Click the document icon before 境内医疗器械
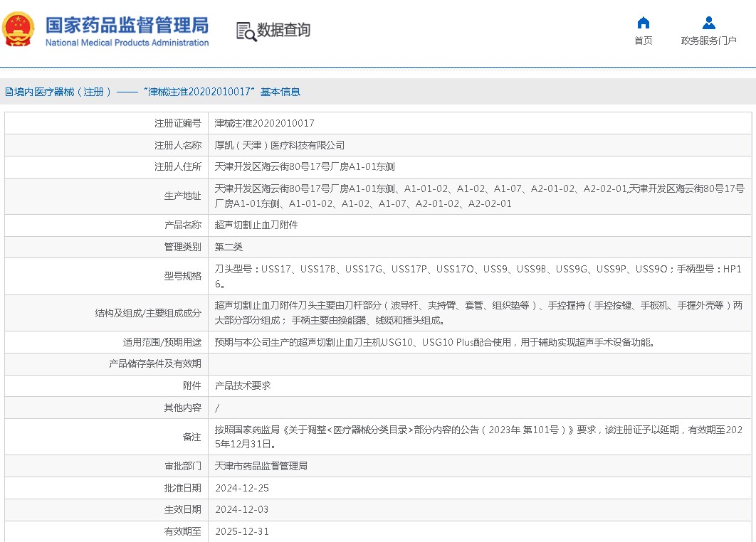 pos(9,92)
